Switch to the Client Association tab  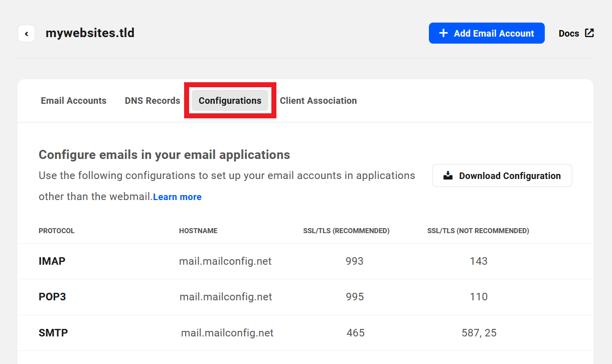point(318,100)
